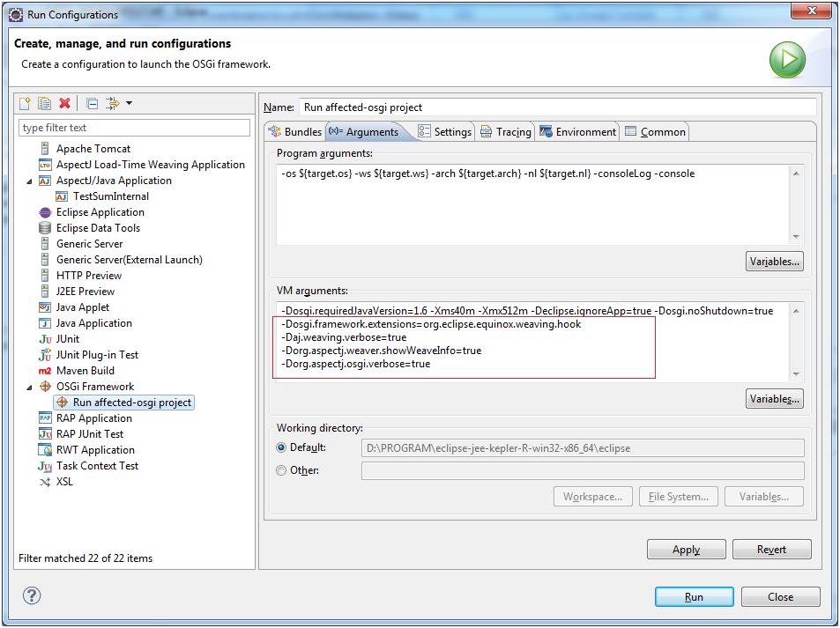Delete selected configuration with red X icon

coord(65,103)
